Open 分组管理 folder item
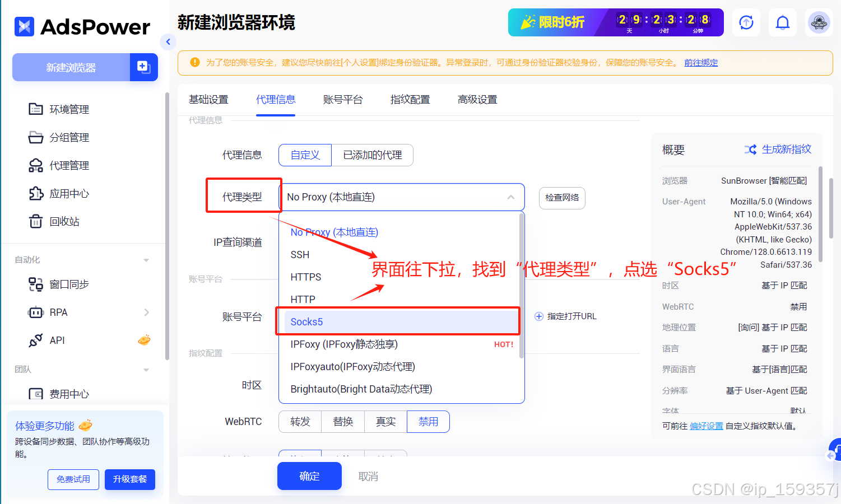Viewport: 841px width, 504px height. click(59, 137)
